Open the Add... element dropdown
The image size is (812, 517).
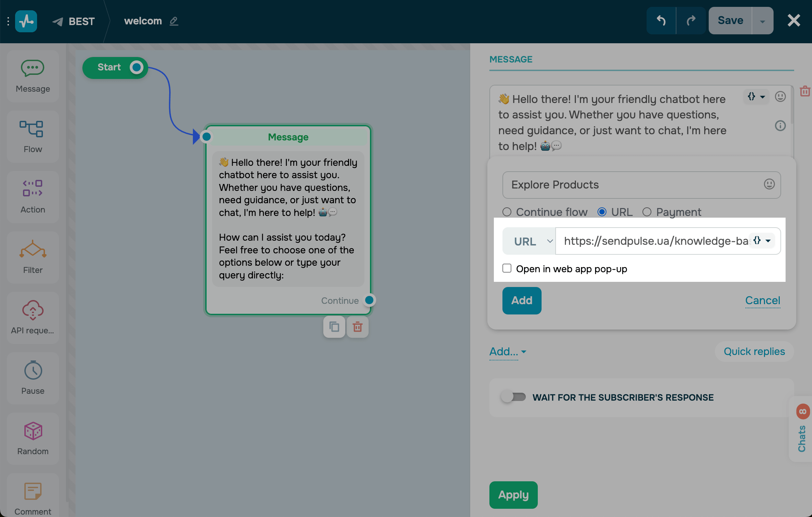point(508,352)
